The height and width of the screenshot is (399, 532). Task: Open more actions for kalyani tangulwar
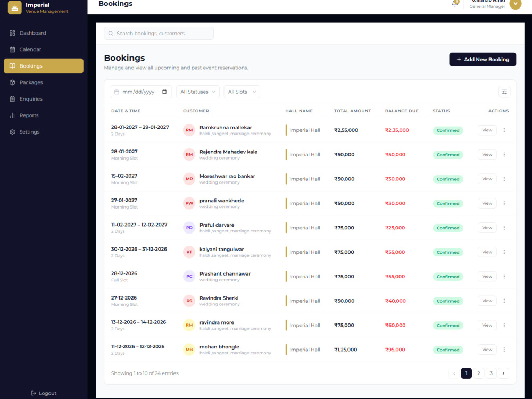pos(504,252)
